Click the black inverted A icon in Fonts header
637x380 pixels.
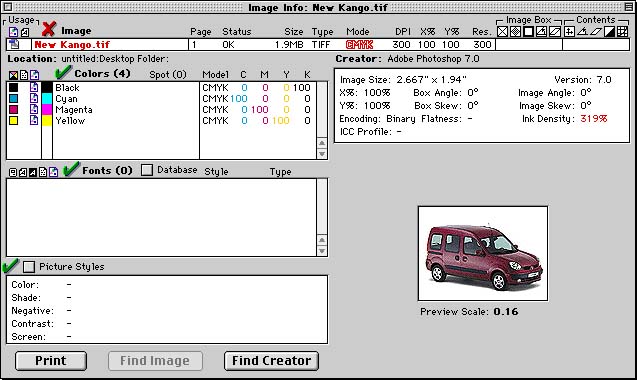(x=32, y=172)
